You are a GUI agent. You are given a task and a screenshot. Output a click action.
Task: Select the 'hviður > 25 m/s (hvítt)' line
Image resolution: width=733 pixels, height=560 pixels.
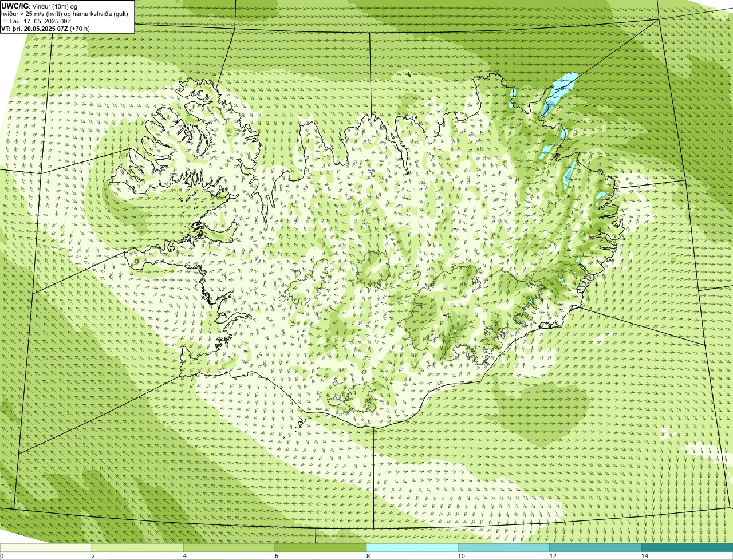65,13
